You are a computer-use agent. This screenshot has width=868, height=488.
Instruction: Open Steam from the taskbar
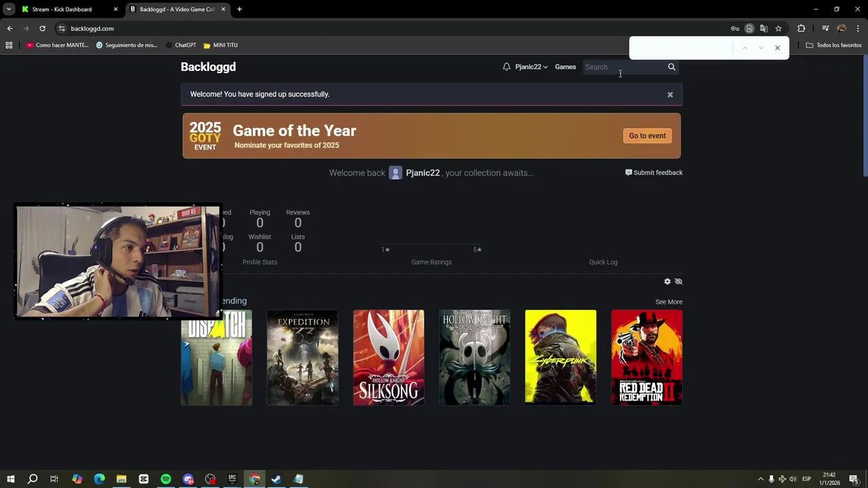(276, 479)
